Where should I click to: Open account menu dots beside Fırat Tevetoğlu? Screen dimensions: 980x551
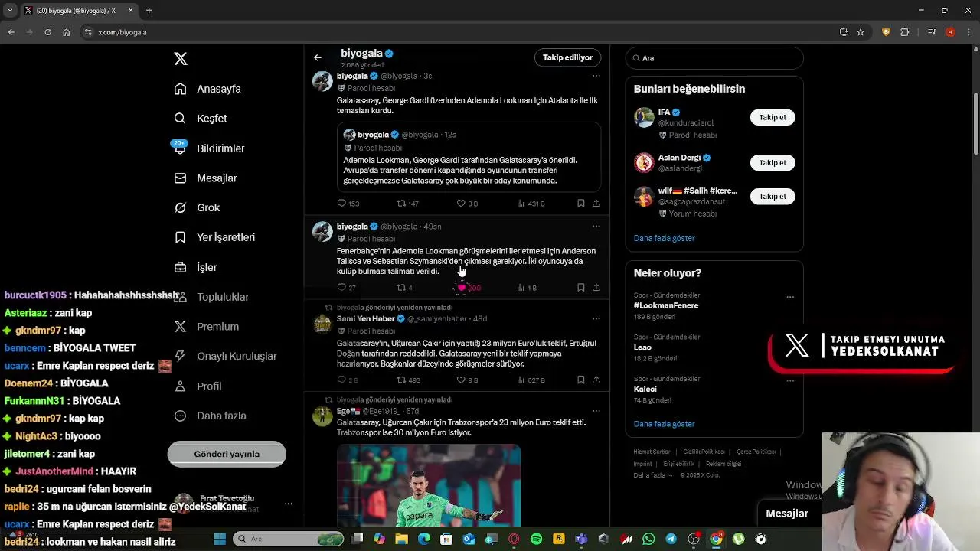click(x=289, y=504)
